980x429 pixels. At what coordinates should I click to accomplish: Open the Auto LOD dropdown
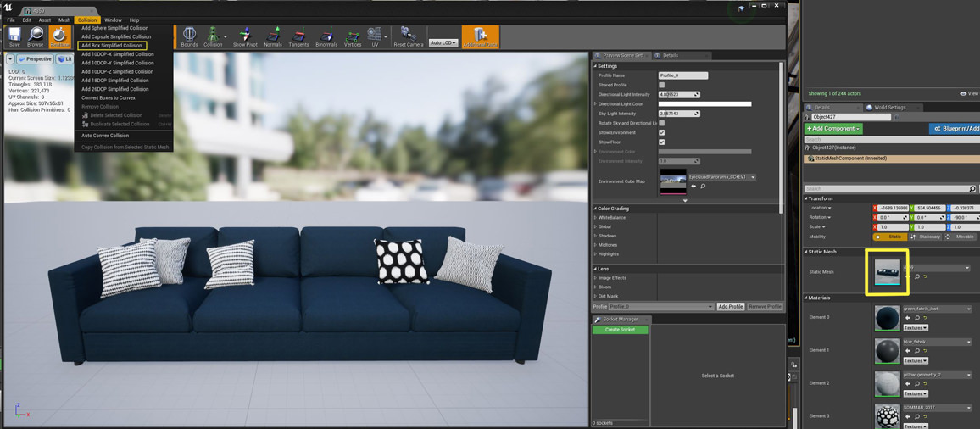[443, 42]
